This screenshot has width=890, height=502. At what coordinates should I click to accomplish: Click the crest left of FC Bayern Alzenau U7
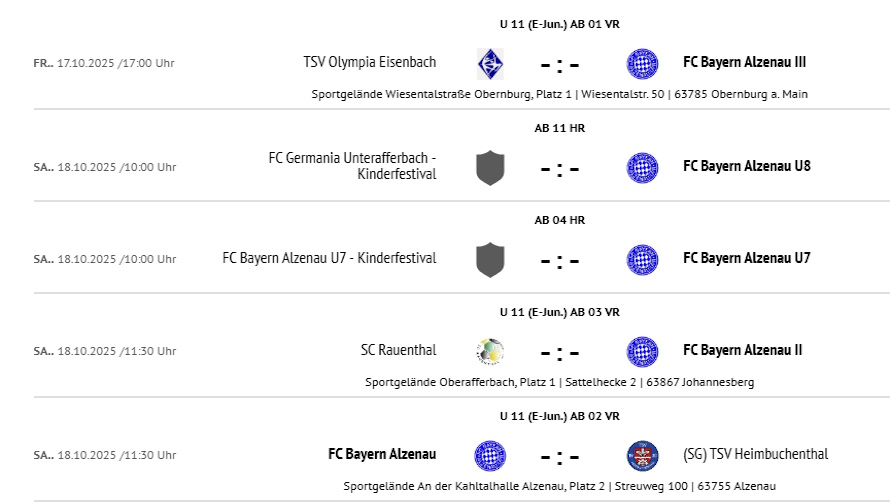click(642, 259)
